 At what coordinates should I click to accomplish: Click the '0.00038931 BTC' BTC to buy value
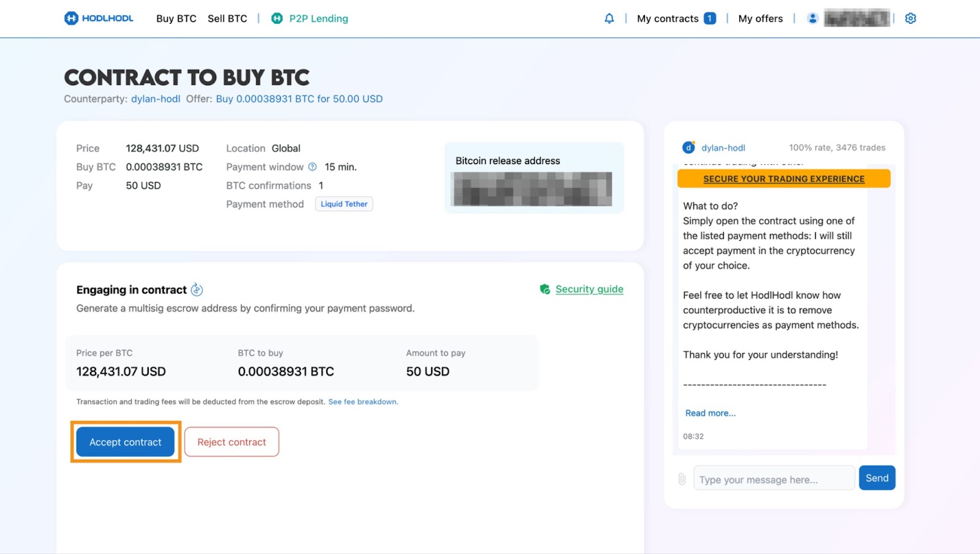[286, 371]
